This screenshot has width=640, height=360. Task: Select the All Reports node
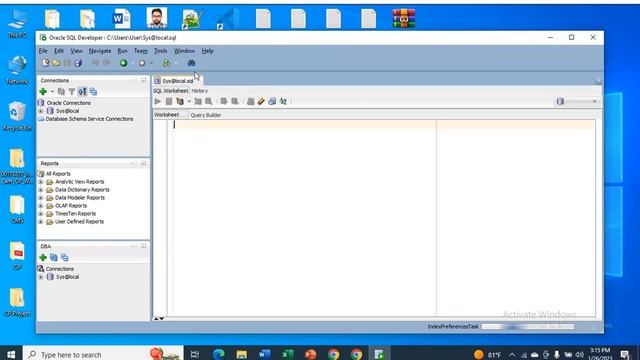coord(58,174)
